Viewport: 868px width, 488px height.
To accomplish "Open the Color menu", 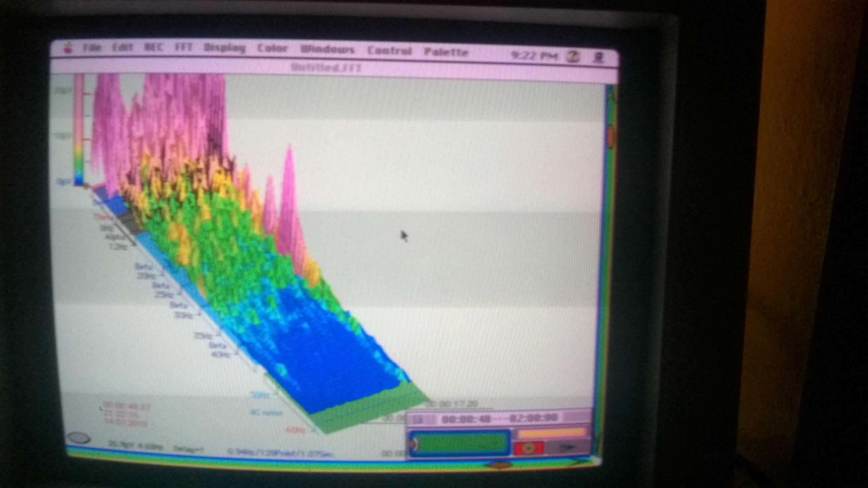I will click(x=272, y=49).
